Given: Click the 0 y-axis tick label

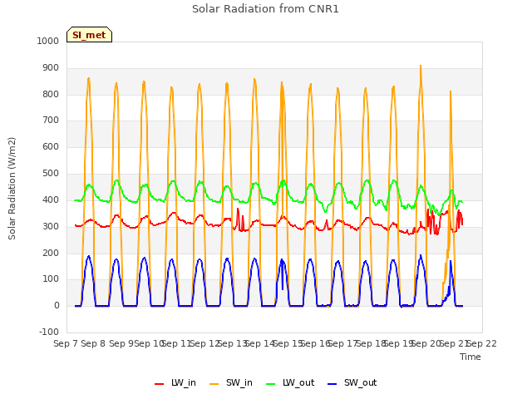Looking at the screenshot, I should pos(57,306).
